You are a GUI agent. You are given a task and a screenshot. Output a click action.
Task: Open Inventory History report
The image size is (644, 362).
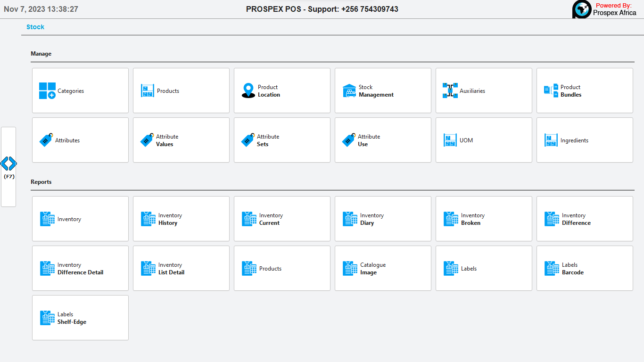181,219
